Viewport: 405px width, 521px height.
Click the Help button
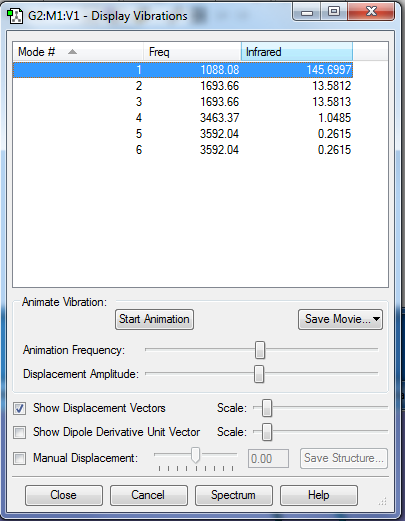(319, 495)
